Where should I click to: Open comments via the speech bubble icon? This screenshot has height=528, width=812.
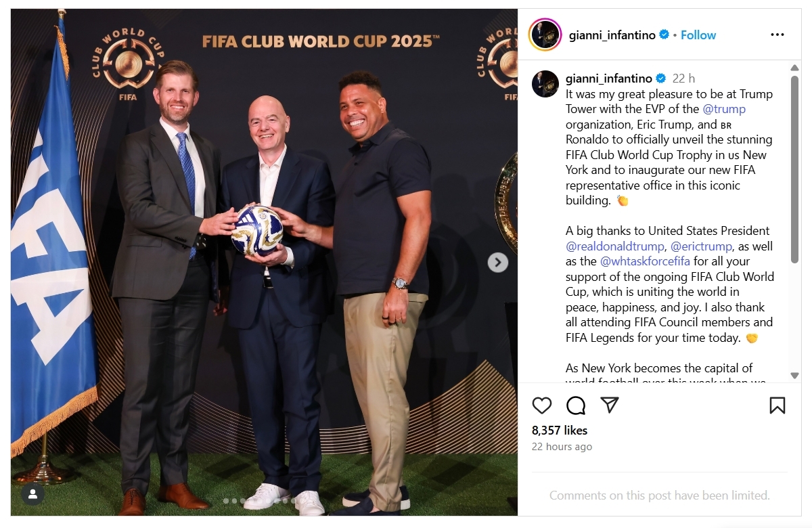click(x=576, y=405)
